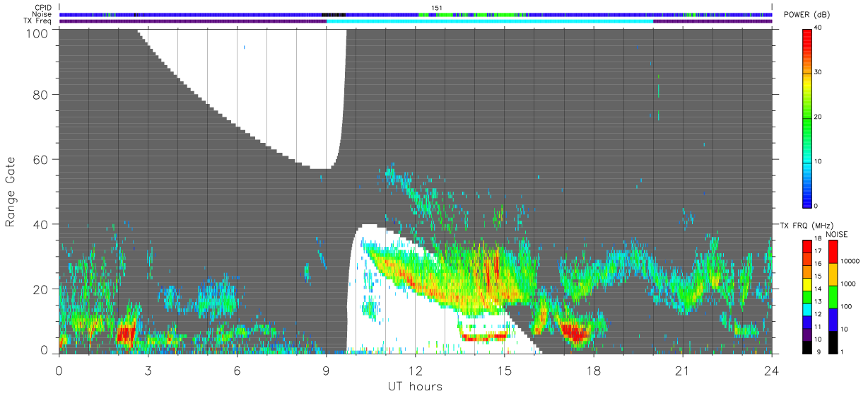This screenshot has width=868, height=401.
Task: Click the CPID label
Action: pyautogui.click(x=44, y=8)
